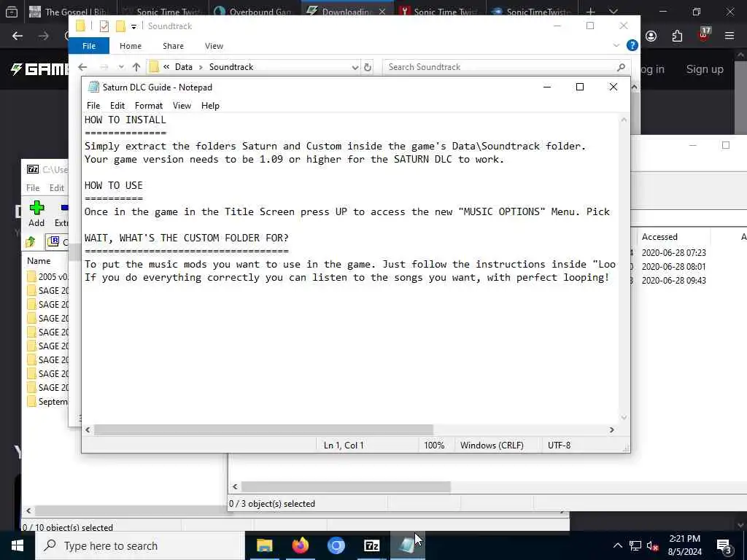Open Notepad Edit menu
The height and width of the screenshot is (560, 747).
pyautogui.click(x=117, y=106)
